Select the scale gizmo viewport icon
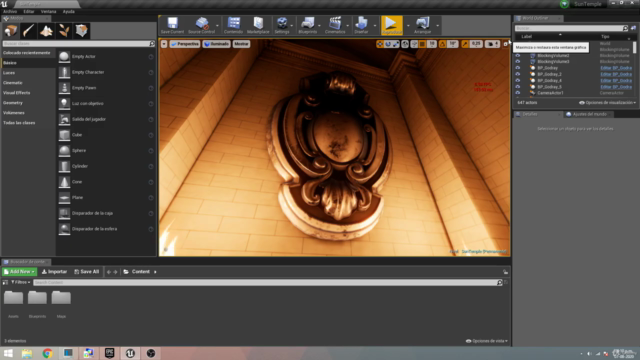Image resolution: width=640 pixels, height=360 pixels. (x=396, y=44)
